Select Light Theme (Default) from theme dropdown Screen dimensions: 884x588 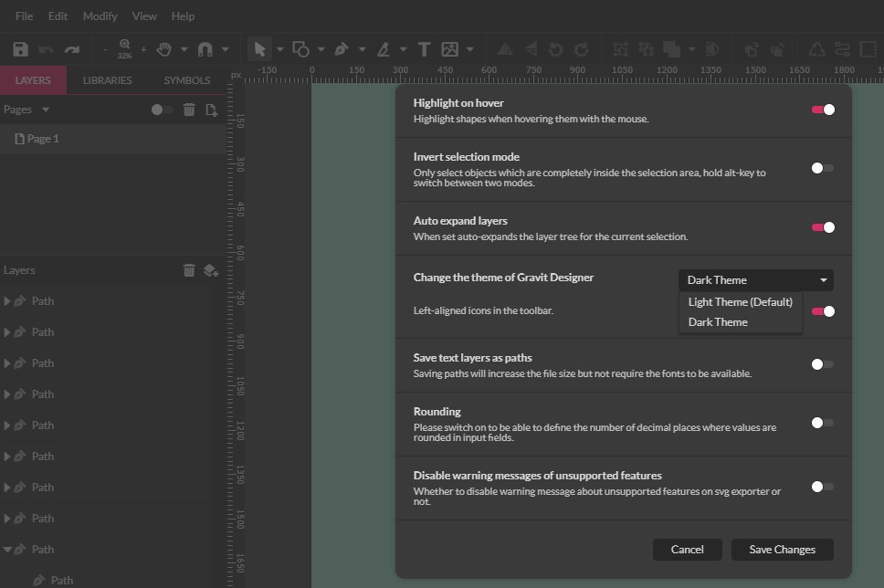pos(740,301)
